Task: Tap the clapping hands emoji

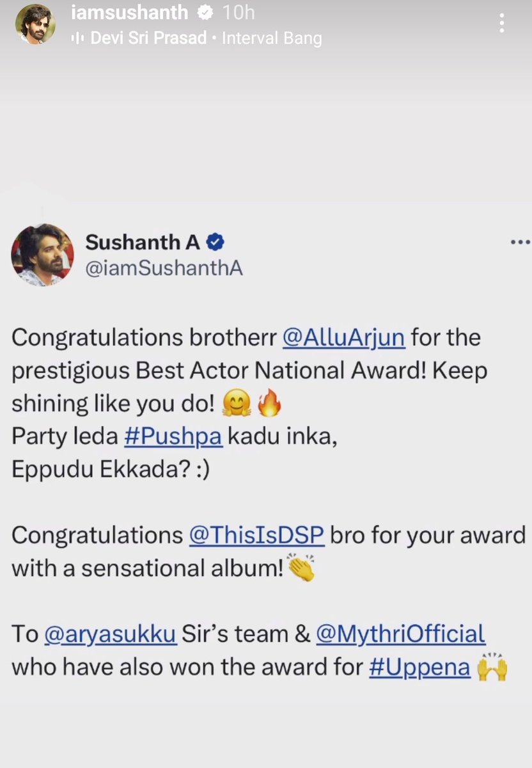Action: coord(302,567)
